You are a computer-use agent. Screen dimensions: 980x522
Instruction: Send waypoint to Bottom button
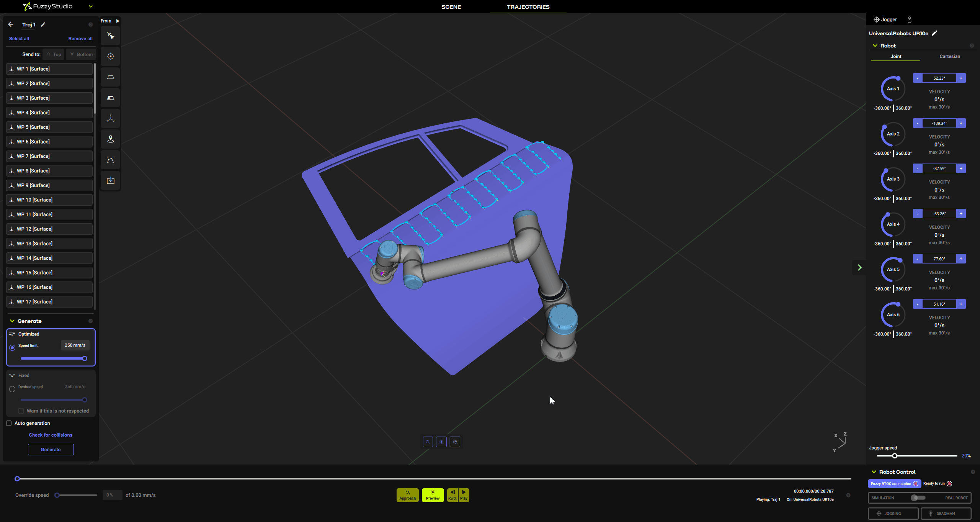coord(81,54)
